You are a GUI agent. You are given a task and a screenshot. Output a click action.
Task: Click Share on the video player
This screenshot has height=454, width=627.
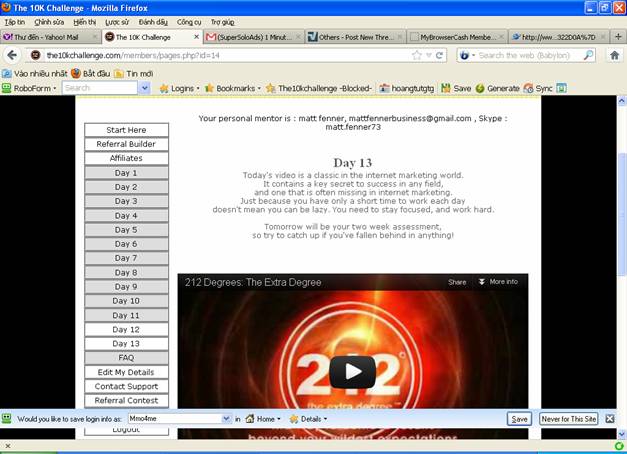(x=457, y=282)
